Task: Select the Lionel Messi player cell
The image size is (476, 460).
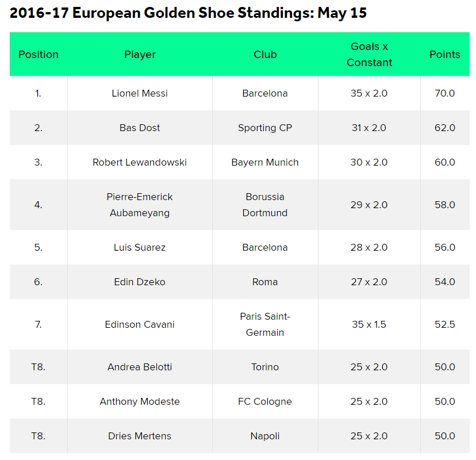Action: click(x=140, y=93)
